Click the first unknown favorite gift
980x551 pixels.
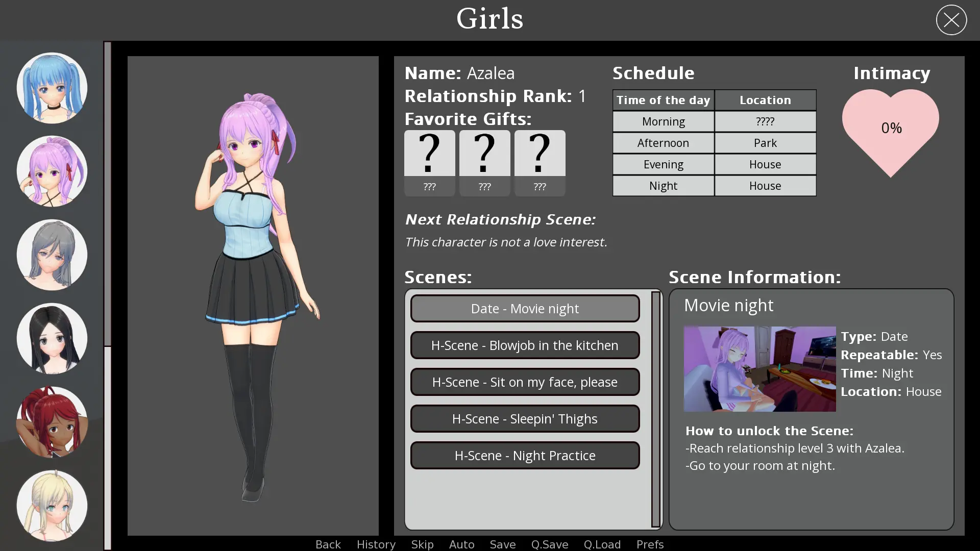click(x=429, y=162)
